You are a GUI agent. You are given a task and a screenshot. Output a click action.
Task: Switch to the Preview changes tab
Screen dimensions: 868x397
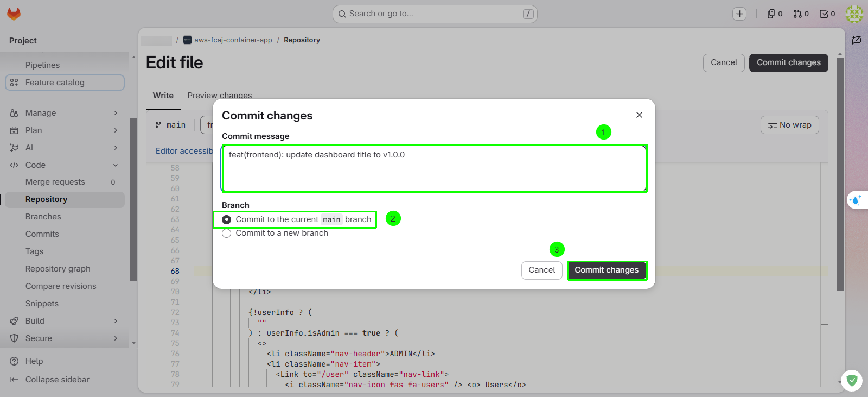coord(220,96)
